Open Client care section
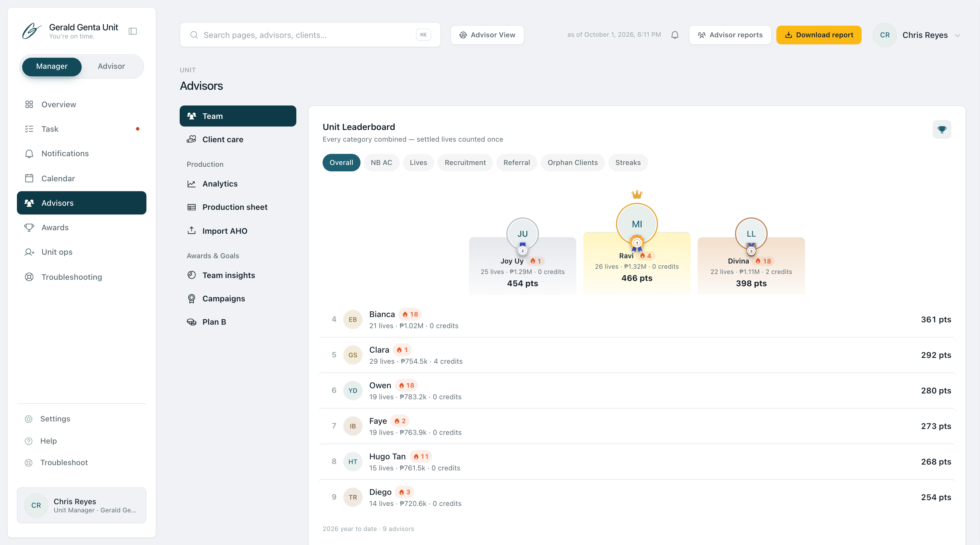Image resolution: width=980 pixels, height=545 pixels. (238, 140)
